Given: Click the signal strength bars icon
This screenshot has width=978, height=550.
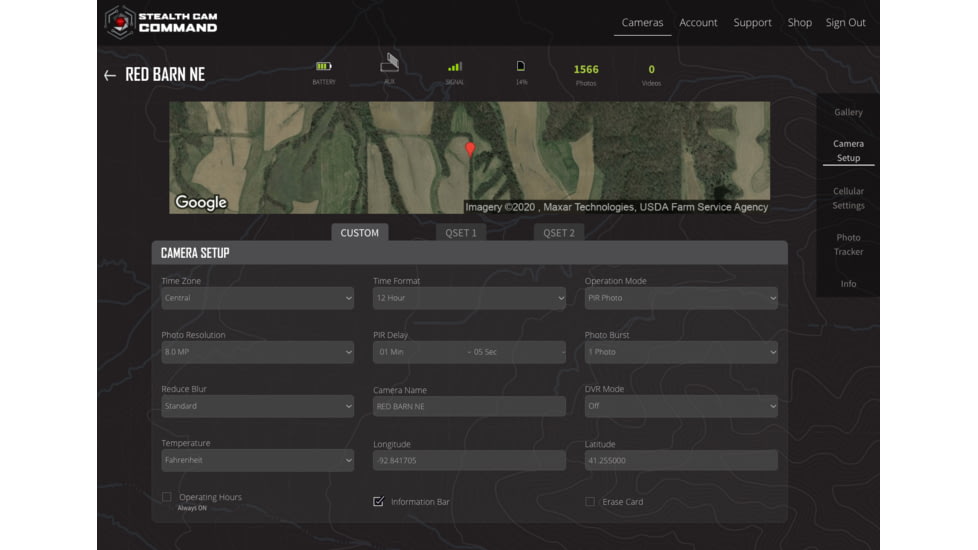Looking at the screenshot, I should 455,67.
